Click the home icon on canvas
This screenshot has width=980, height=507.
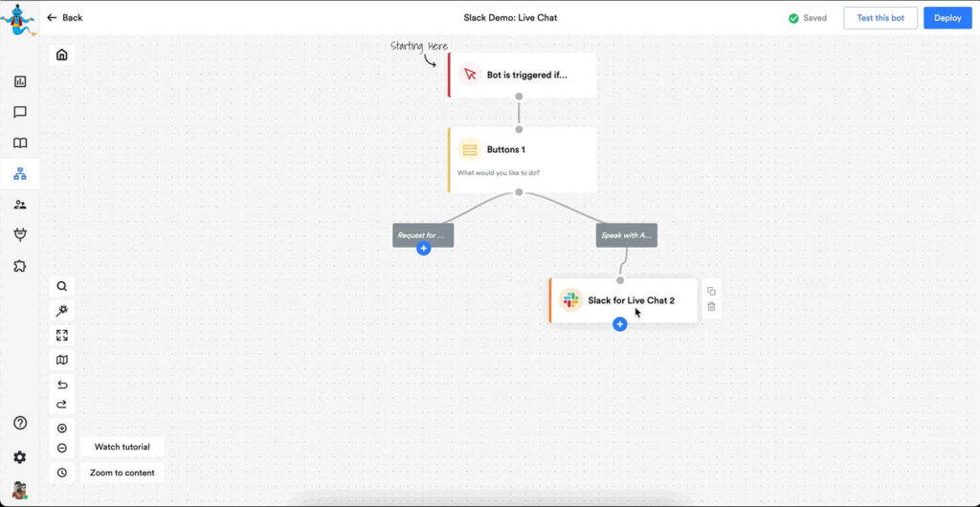click(x=62, y=55)
